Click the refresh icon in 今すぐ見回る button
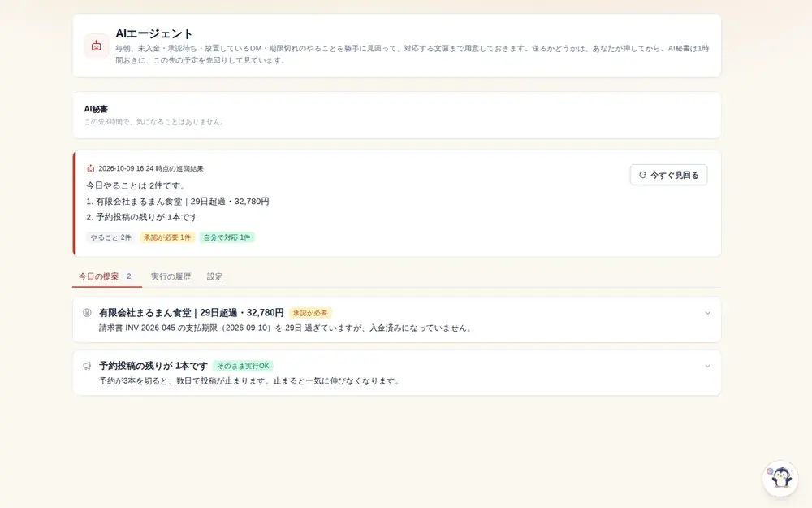The image size is (812, 508). point(642,176)
